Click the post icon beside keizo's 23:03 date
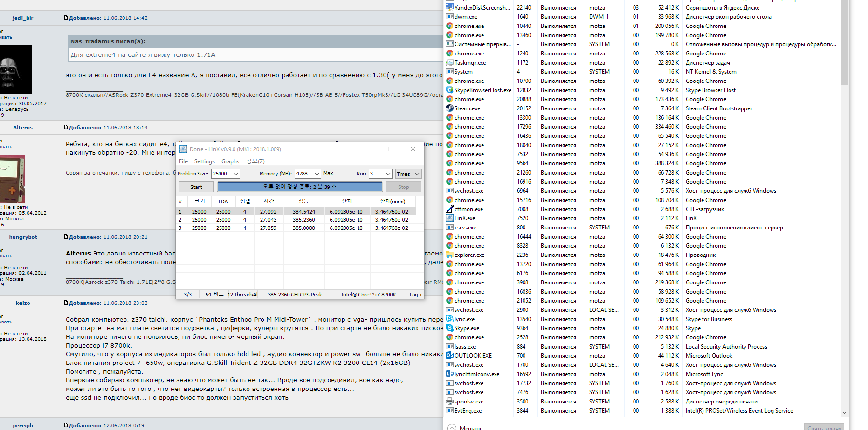The width and height of the screenshot is (868, 430). [x=66, y=303]
